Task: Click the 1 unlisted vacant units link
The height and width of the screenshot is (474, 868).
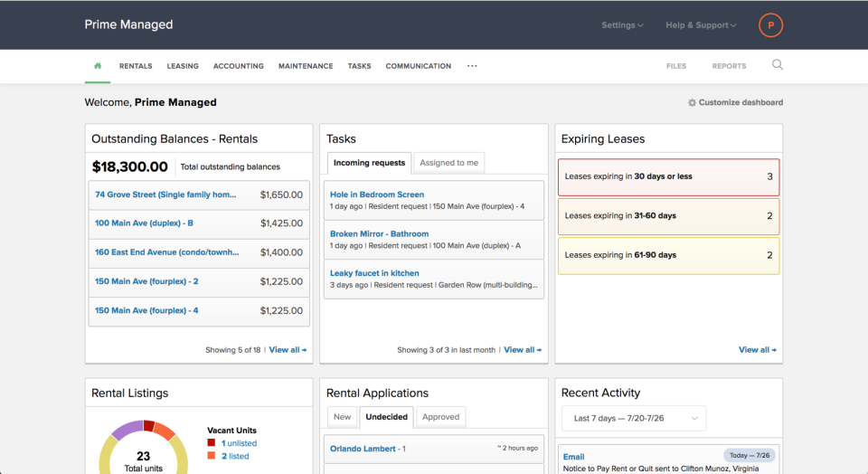Action: pyautogui.click(x=239, y=443)
